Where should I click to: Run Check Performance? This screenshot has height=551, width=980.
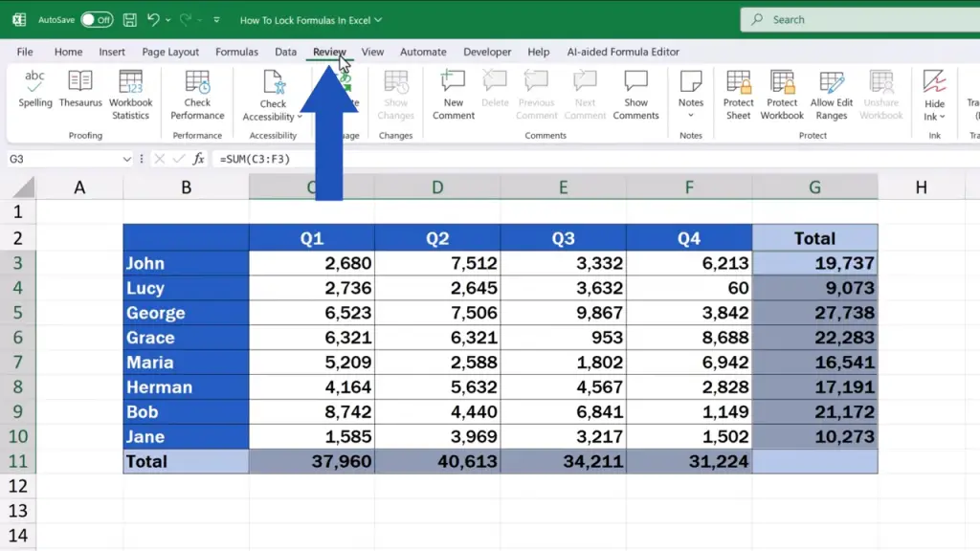(197, 95)
